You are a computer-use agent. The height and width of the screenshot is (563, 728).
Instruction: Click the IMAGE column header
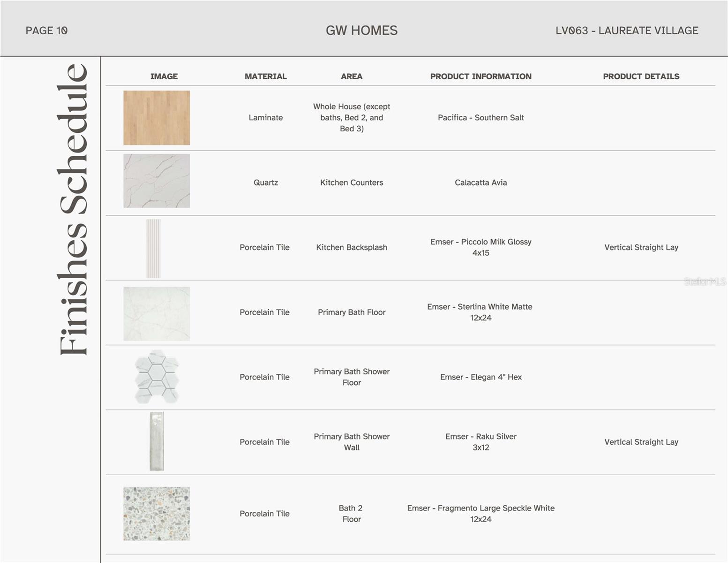click(x=164, y=76)
